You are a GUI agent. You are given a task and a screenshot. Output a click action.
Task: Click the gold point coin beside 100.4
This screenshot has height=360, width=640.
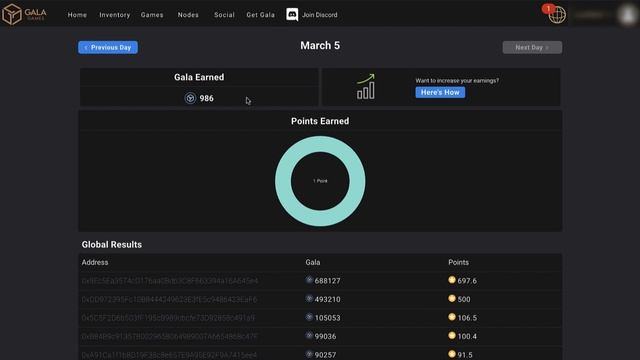click(452, 336)
